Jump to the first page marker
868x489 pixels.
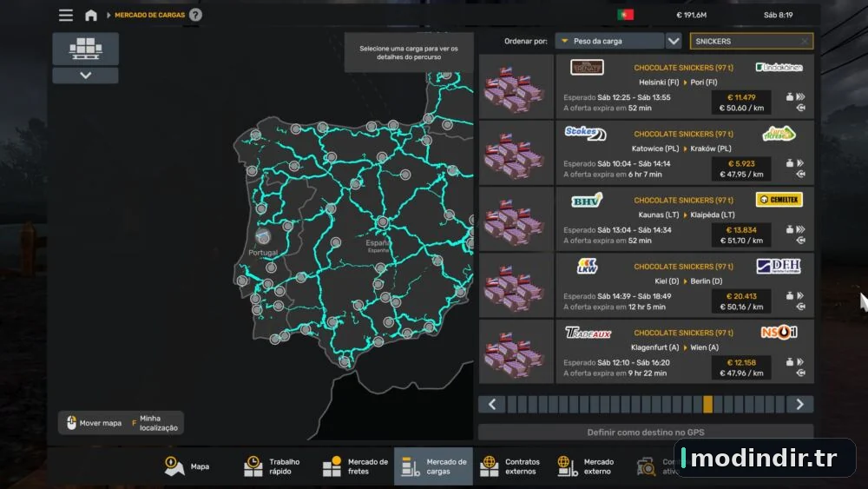(512, 404)
